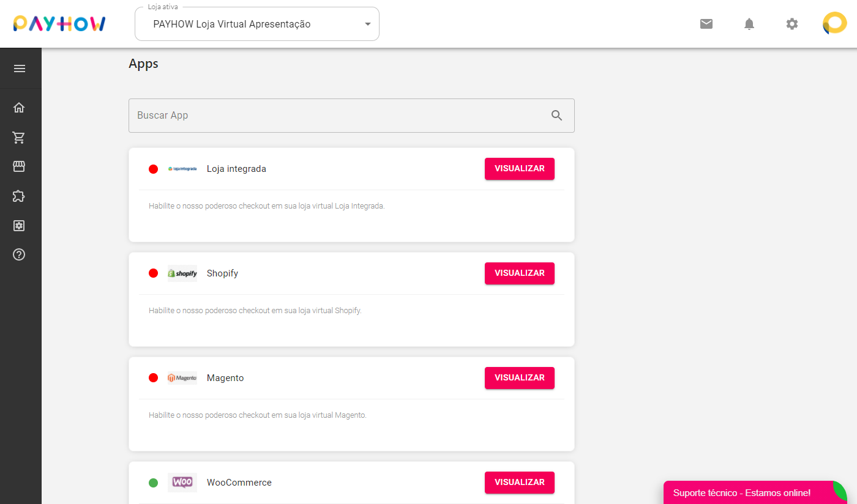This screenshot has width=857, height=504.
Task: Expand the Loja ativa store dropdown
Action: [257, 24]
